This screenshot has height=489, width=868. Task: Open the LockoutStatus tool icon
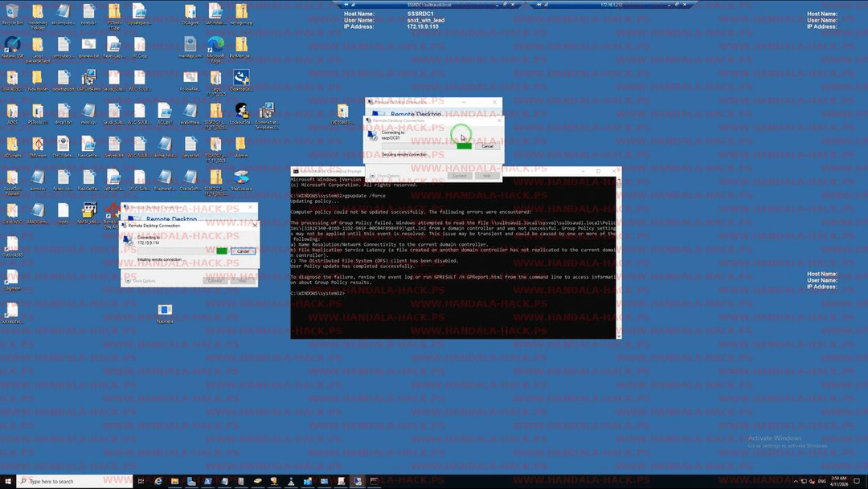[241, 114]
